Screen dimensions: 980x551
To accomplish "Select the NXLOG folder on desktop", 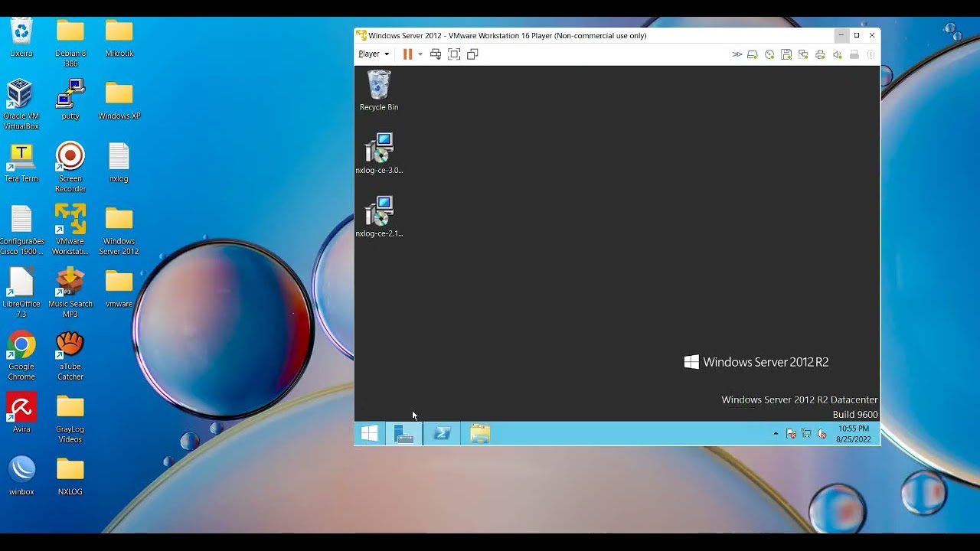I will 70,476.
